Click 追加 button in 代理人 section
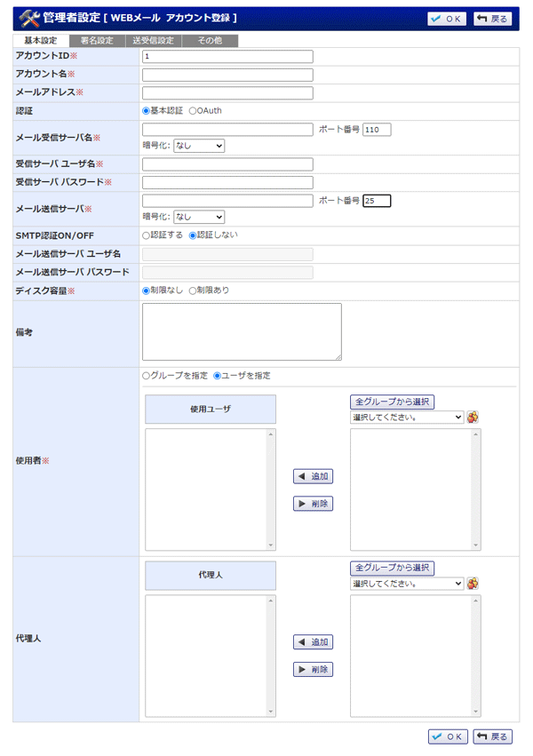This screenshot has width=533, height=756. 314,642
